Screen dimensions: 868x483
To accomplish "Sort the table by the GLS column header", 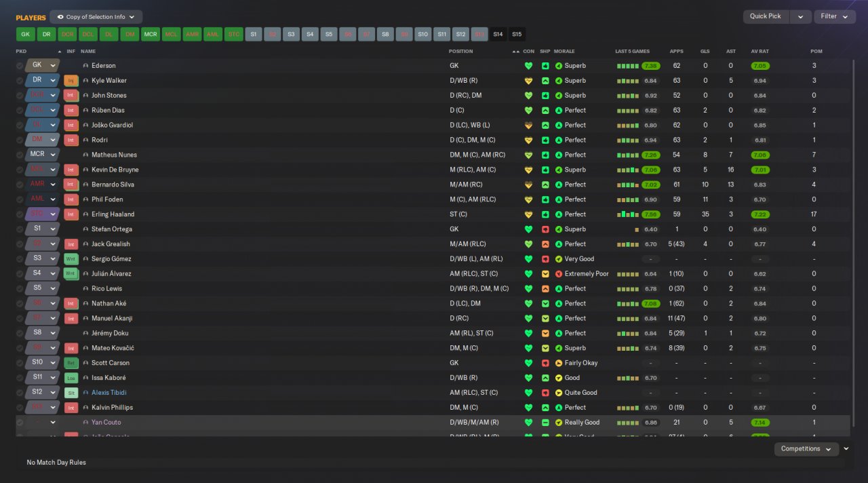I will pos(705,52).
